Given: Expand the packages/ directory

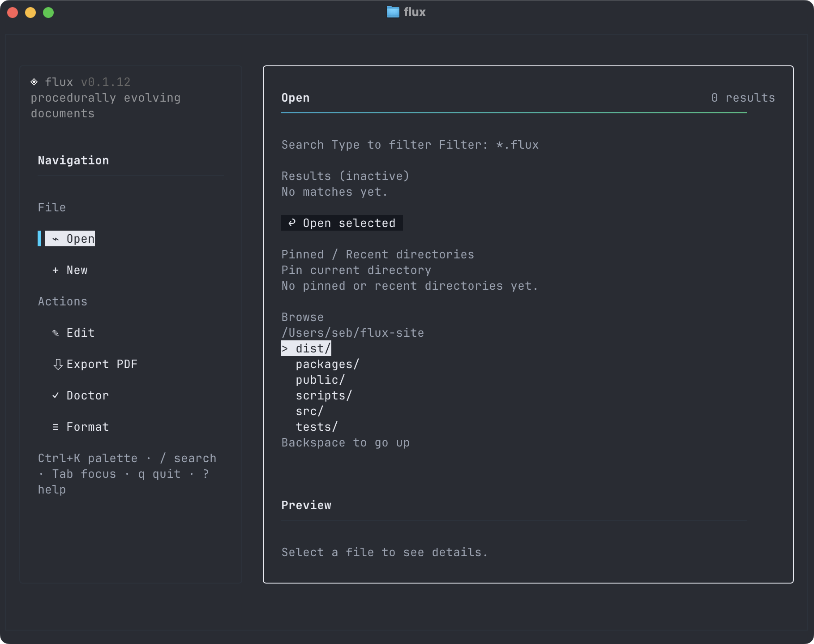Looking at the screenshot, I should pos(327,364).
